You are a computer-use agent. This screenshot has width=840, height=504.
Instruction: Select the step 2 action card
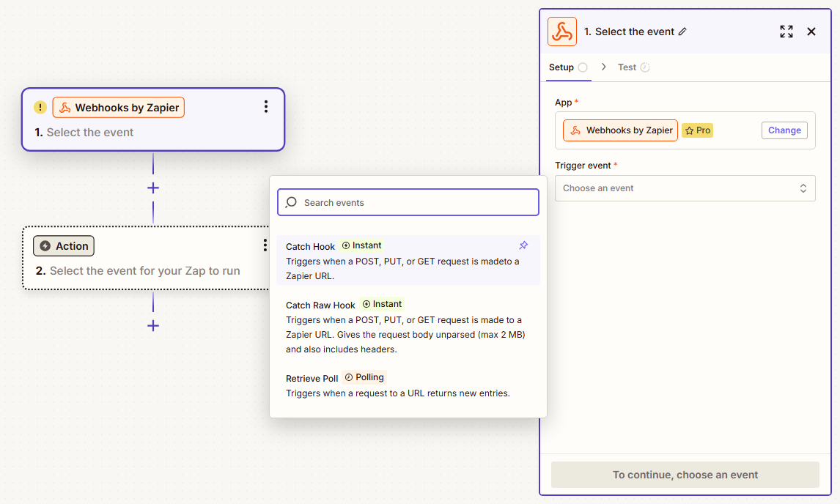[147, 258]
